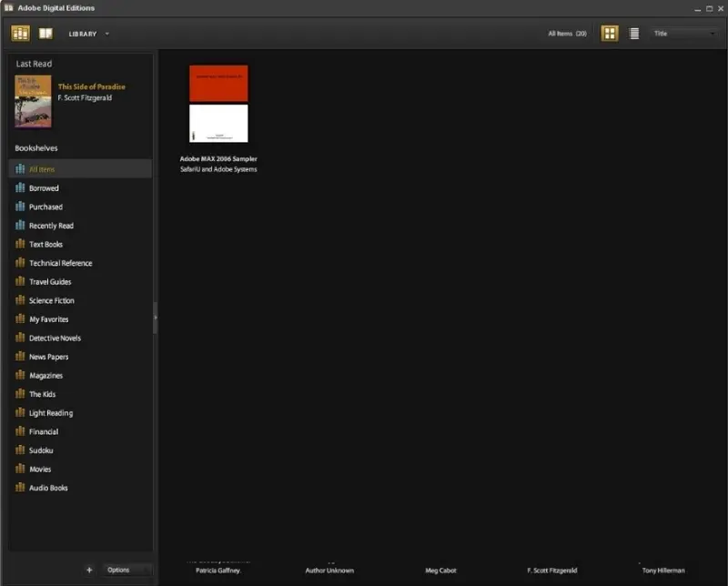Click author Tony Hillerman label
The height and width of the screenshot is (586, 728).
663,571
